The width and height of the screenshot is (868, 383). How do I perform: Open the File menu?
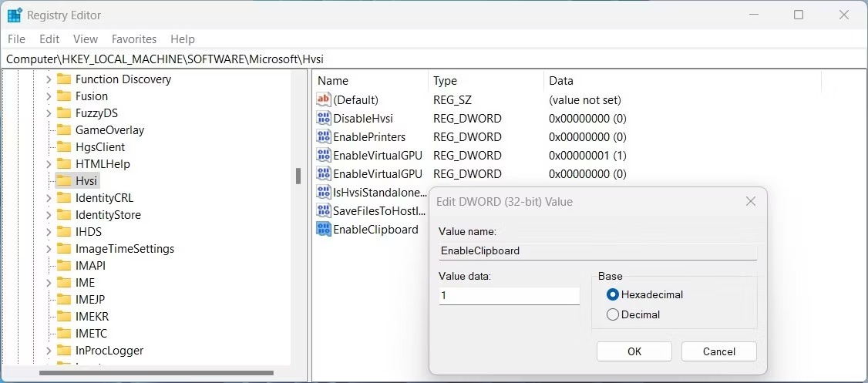click(x=17, y=39)
